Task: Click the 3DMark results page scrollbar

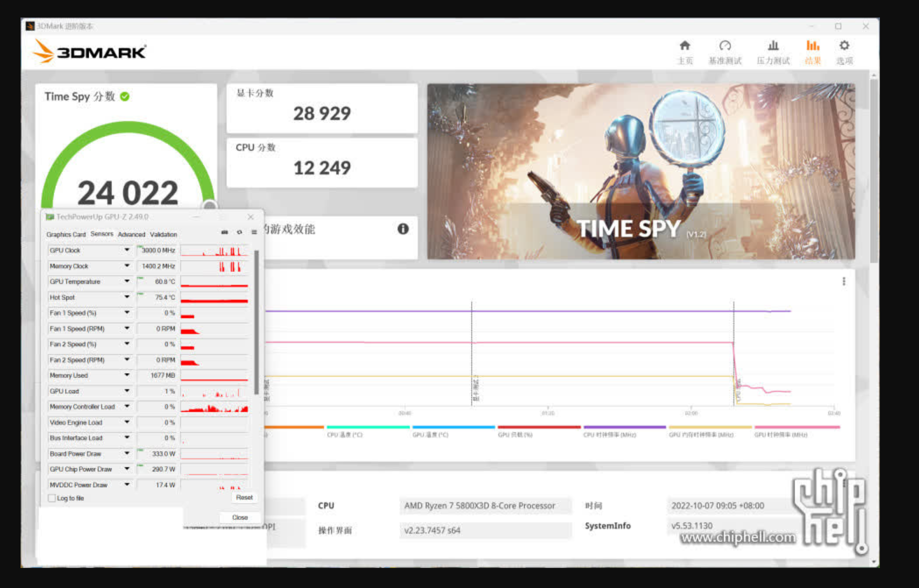Action: pyautogui.click(x=874, y=170)
